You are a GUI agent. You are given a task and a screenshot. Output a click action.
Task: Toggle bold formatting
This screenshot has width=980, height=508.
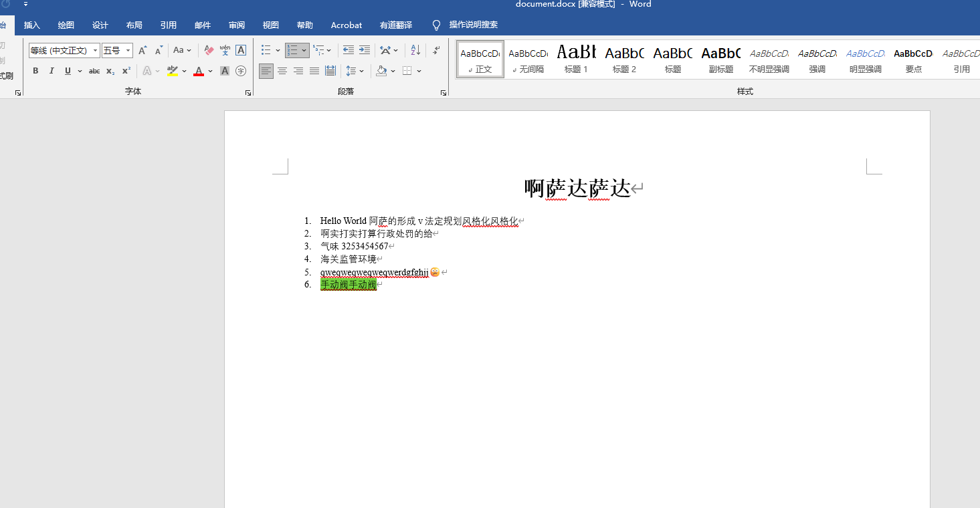point(35,70)
